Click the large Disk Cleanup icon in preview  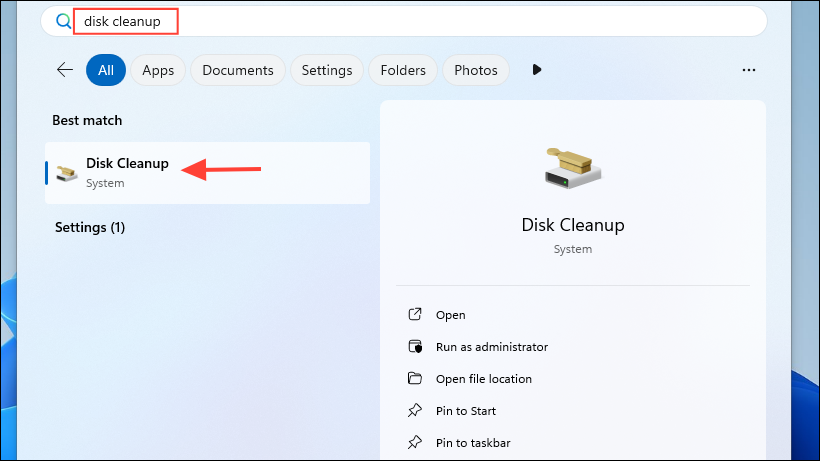573,169
